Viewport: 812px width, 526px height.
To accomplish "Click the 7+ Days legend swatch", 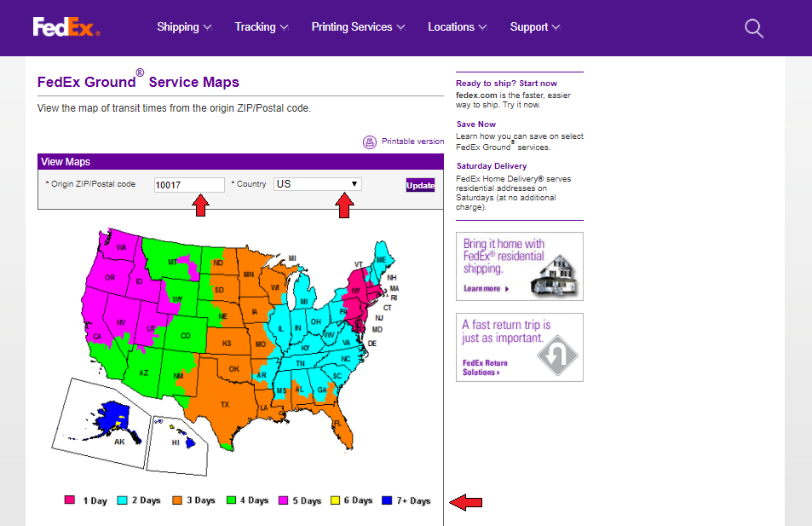I will coord(387,500).
